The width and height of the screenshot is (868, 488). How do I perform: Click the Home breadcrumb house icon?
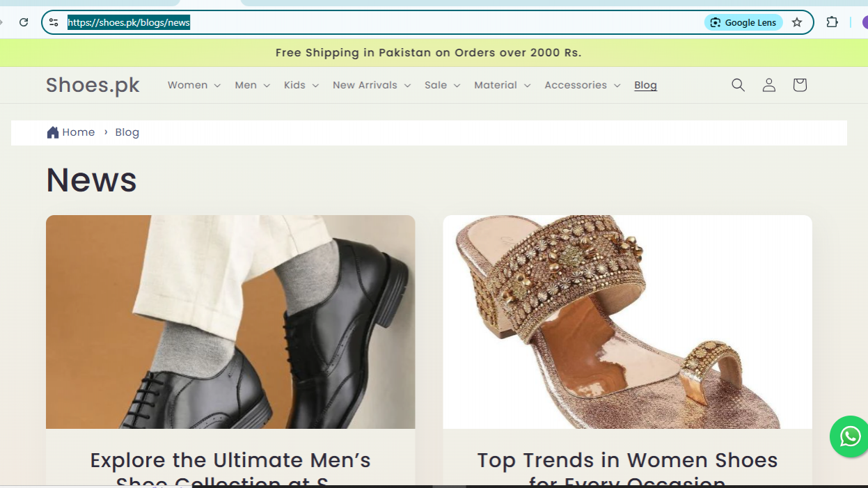tap(53, 132)
